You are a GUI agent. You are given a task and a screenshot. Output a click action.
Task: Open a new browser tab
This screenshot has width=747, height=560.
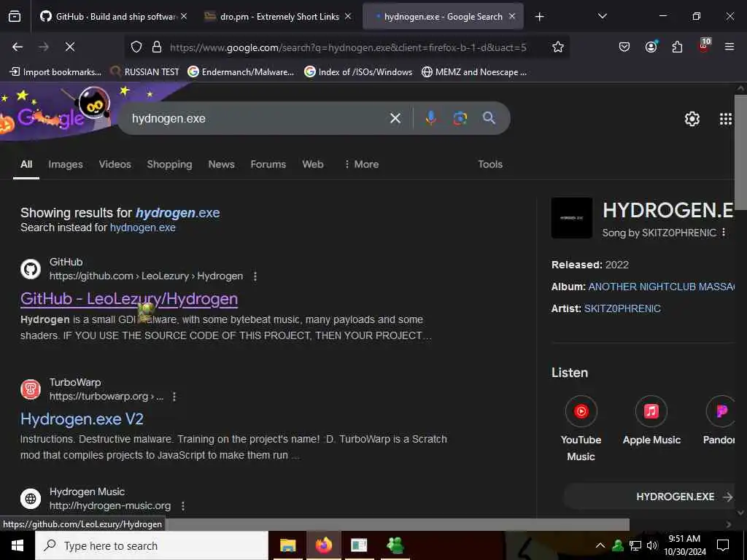coord(539,17)
